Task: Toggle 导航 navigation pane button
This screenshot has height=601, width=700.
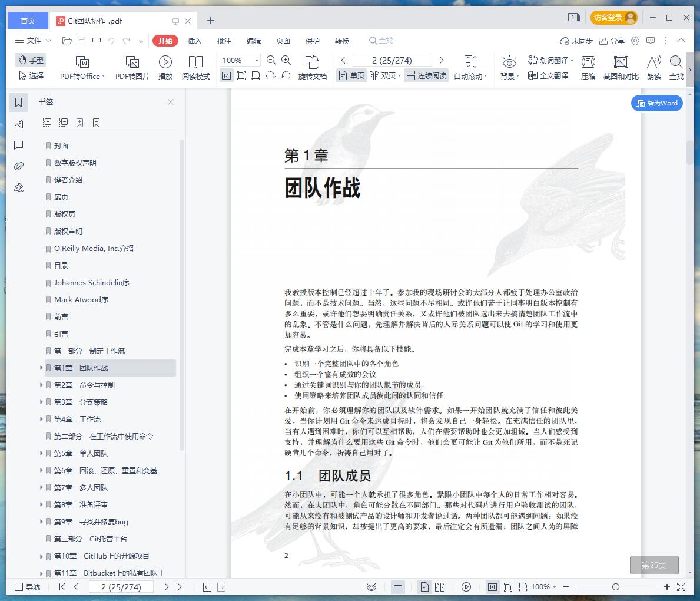Action: pyautogui.click(x=27, y=587)
